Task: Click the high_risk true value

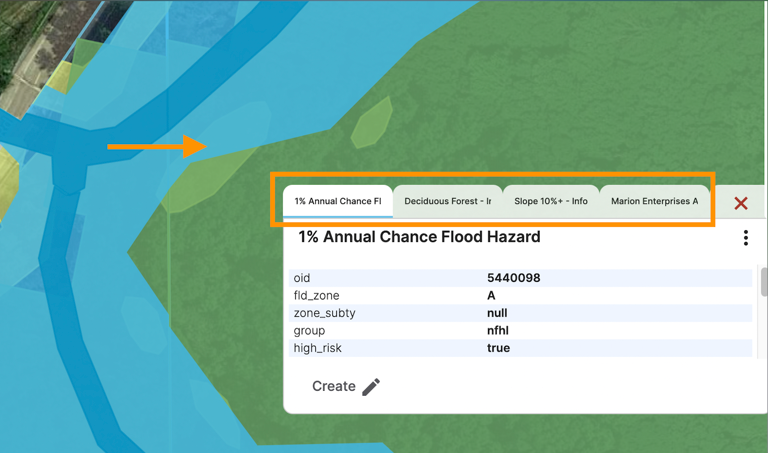Action: [498, 348]
